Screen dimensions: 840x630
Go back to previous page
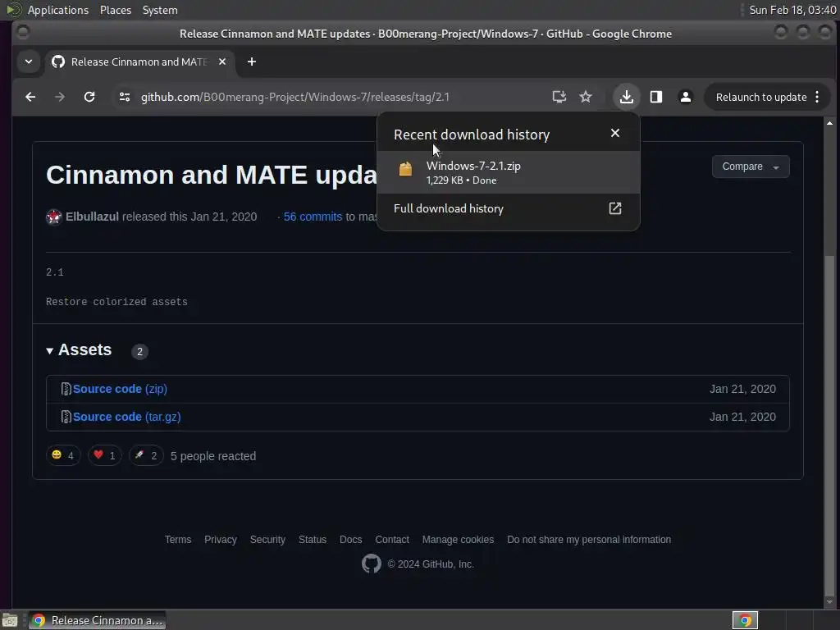(x=30, y=97)
